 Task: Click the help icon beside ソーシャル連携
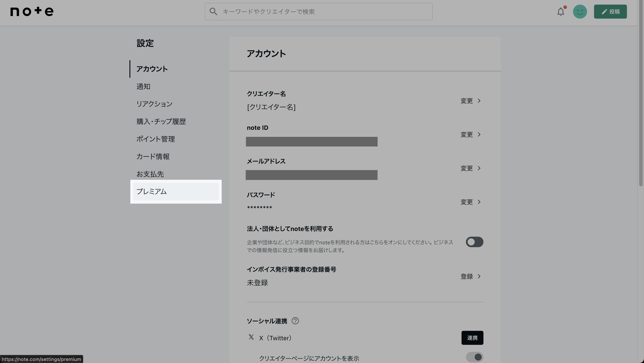295,321
